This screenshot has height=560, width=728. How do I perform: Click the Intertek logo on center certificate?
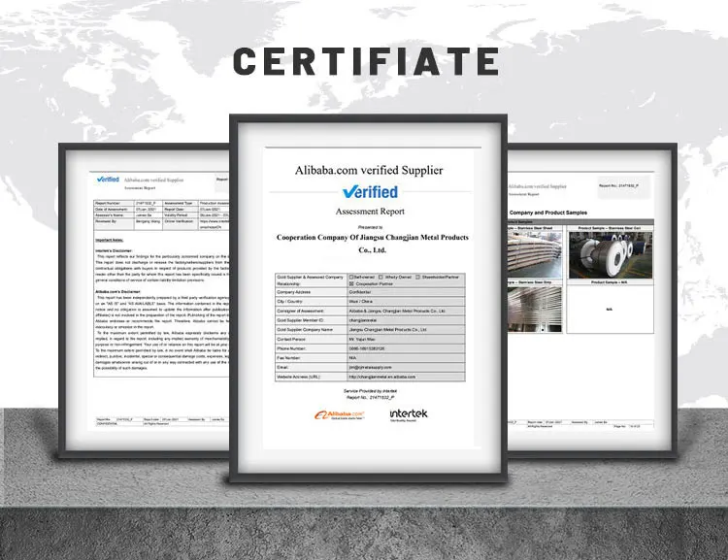(x=409, y=414)
